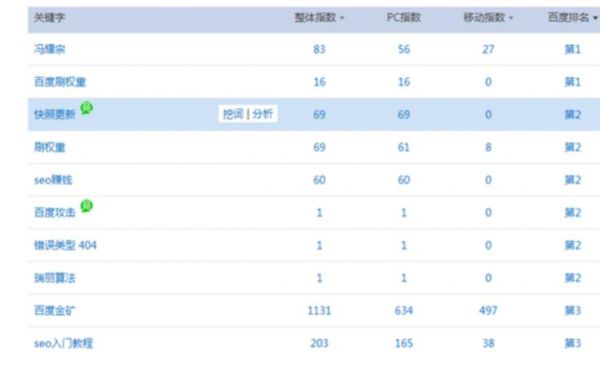Sort by 移动指数 column arrow
This screenshot has height=365, width=600.
click(x=511, y=18)
